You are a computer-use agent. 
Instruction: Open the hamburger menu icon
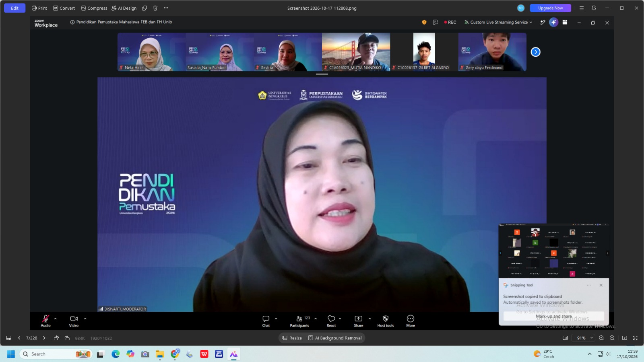coord(581,8)
